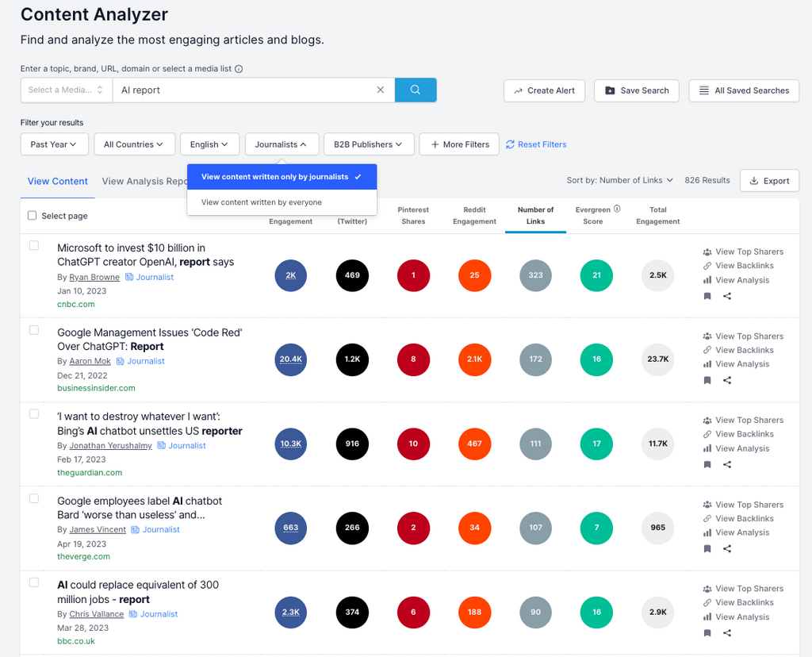Click the 2K Facebook engagement bubble for Microsoft article
The image size is (812, 657).
(x=290, y=275)
